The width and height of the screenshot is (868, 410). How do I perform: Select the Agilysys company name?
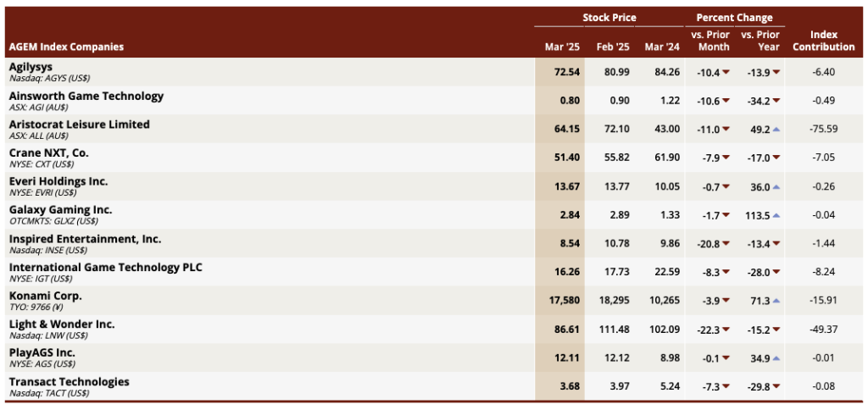31,67
